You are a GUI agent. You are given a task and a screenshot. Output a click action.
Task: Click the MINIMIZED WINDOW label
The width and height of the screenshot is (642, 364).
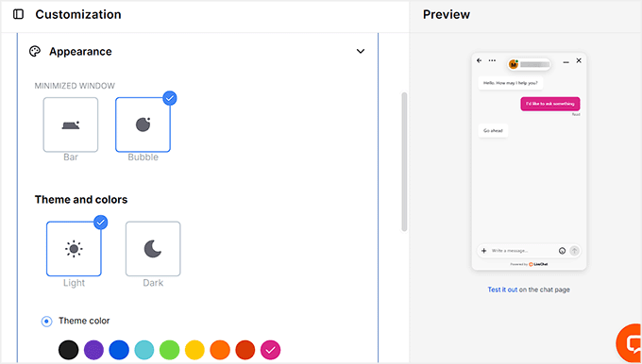(x=75, y=86)
